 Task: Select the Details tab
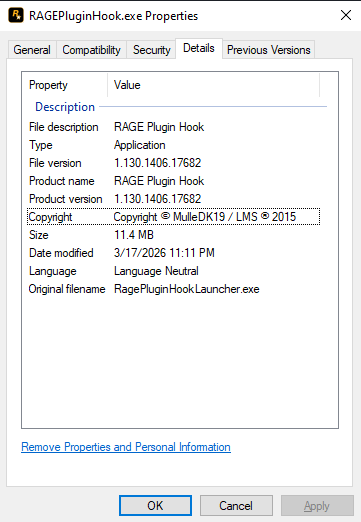point(199,48)
